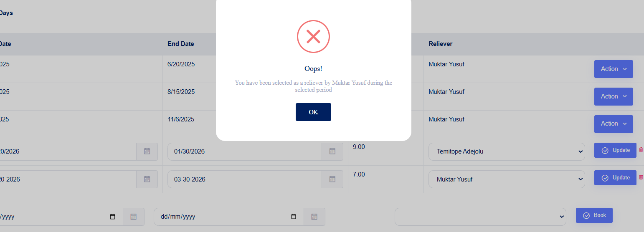Click the red X error icon in dialog
Image resolution: width=644 pixels, height=232 pixels.
click(x=313, y=37)
